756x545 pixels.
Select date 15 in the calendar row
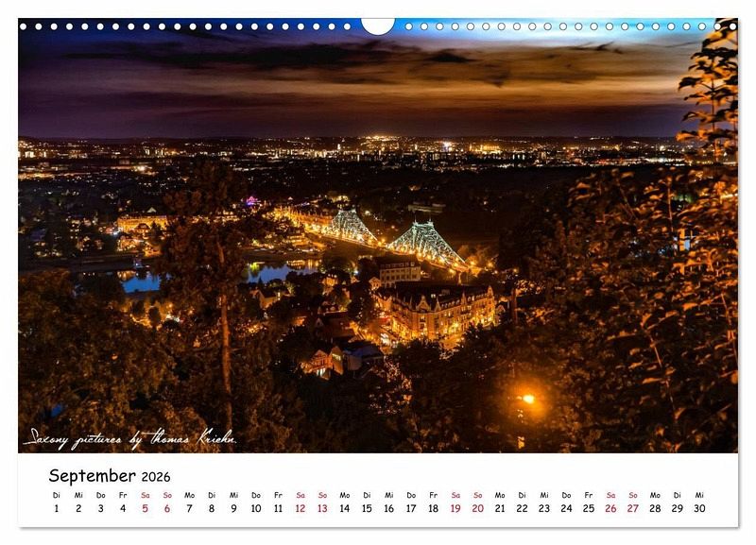pos(367,508)
